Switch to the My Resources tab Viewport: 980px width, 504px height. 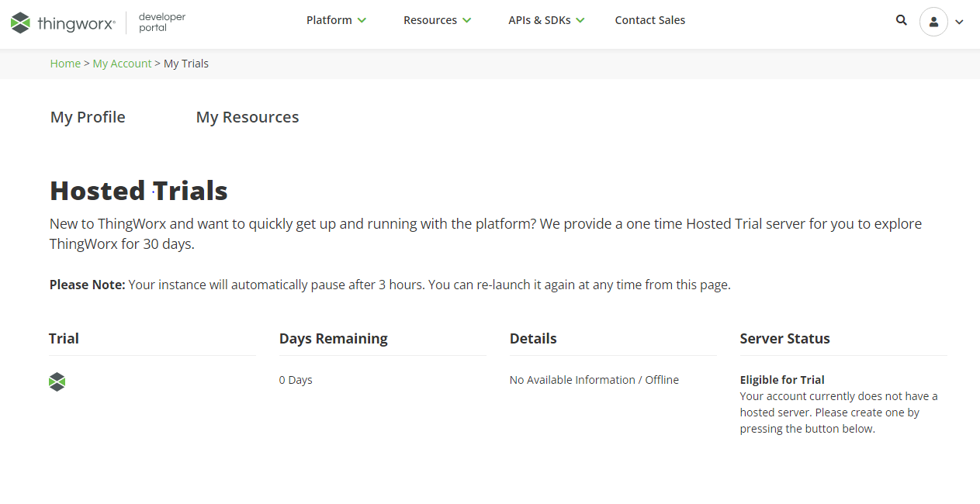[247, 117]
